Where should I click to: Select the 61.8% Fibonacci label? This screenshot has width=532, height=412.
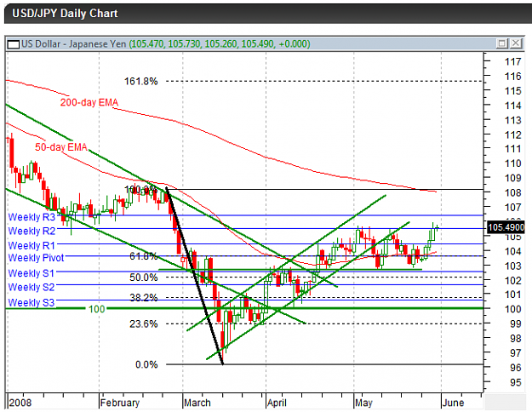pyautogui.click(x=144, y=256)
